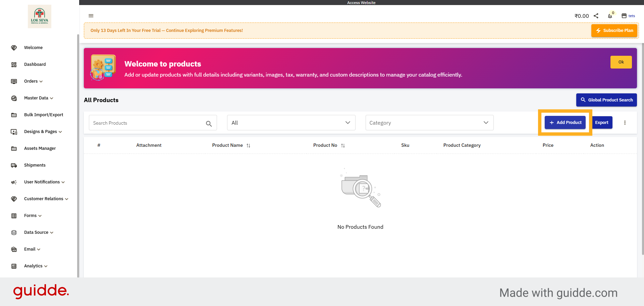Click the Welcome handshake icon
Viewport: 644px width, 306px height.
pyautogui.click(x=14, y=48)
